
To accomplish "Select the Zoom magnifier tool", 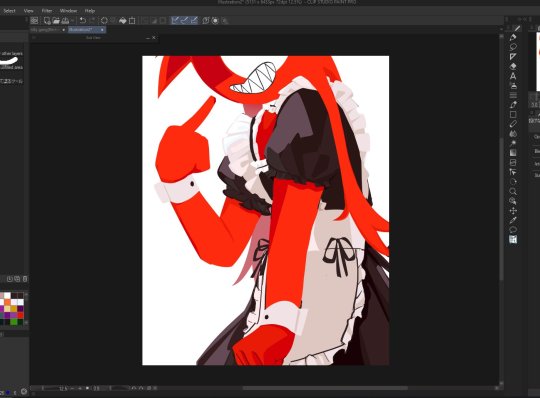I will [x=513, y=191].
